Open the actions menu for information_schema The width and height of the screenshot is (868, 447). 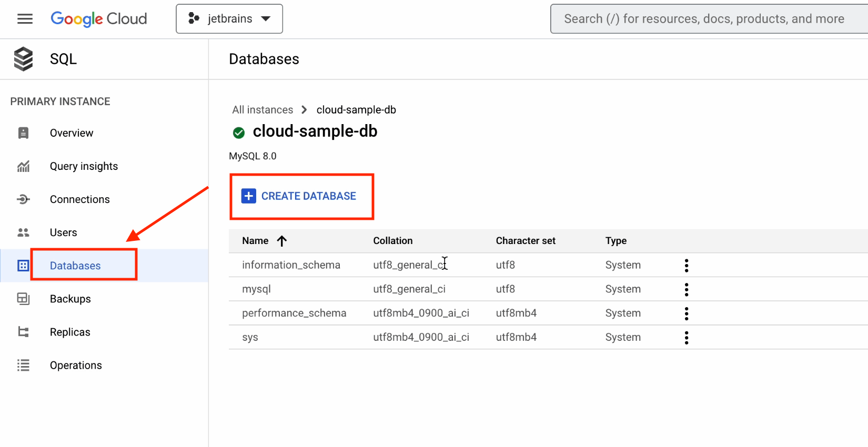(686, 265)
